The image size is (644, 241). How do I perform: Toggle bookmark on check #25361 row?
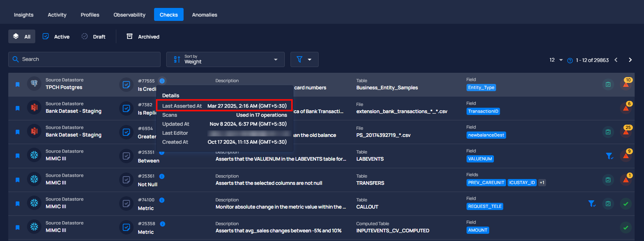[x=17, y=180]
